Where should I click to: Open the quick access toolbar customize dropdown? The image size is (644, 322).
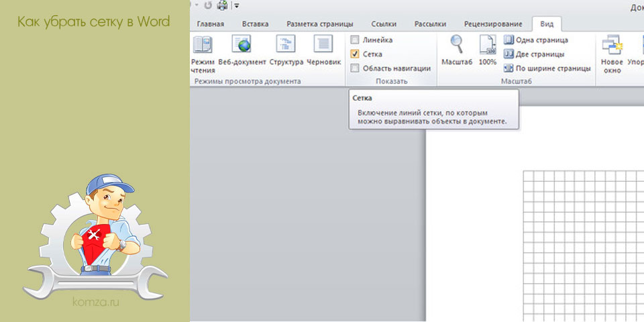tap(237, 6)
